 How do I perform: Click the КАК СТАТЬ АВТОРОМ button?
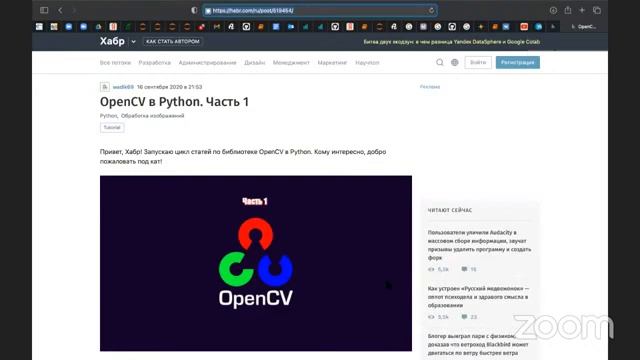(173, 42)
